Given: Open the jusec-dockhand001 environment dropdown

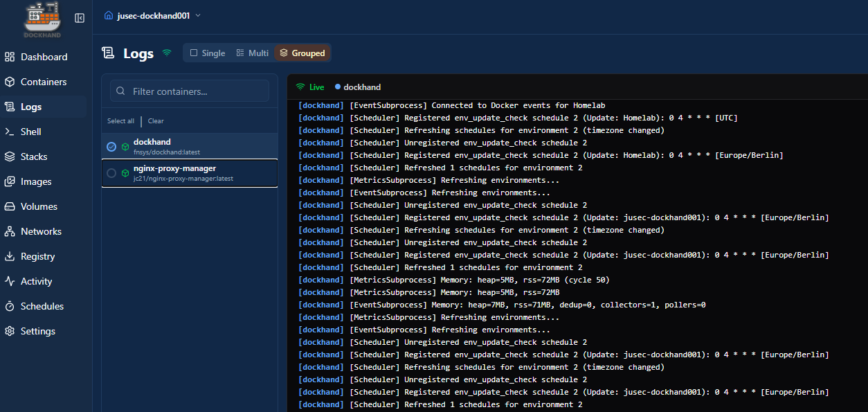Looking at the screenshot, I should (153, 15).
